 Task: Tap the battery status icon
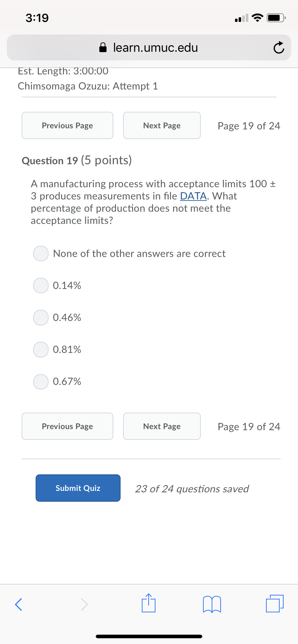coord(276,18)
